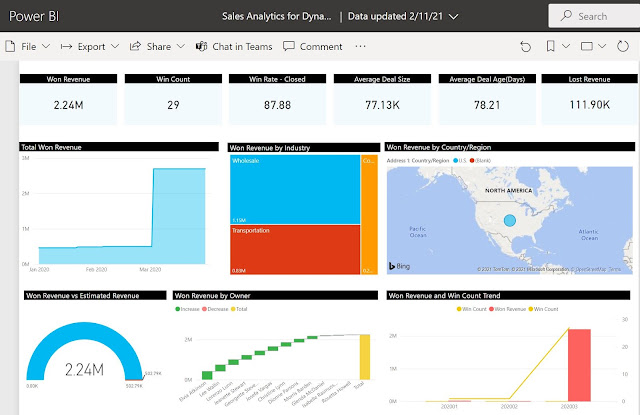Viewport: 640px width, 415px height.
Task: Click Won Revenue by Owner title
Action: tap(212, 295)
